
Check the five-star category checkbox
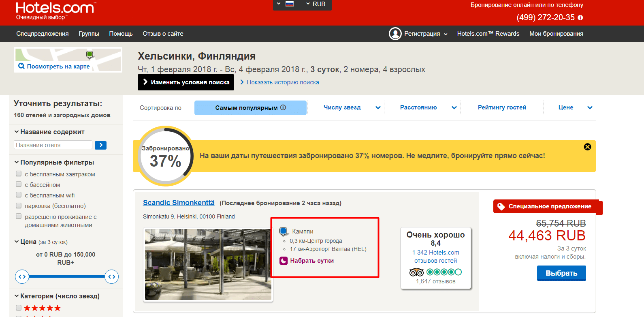pos(19,308)
